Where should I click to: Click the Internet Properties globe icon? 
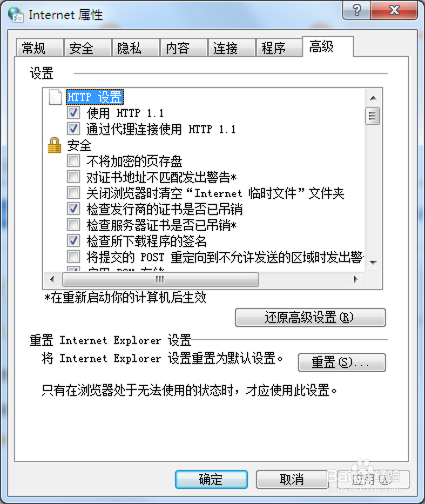tap(16, 15)
